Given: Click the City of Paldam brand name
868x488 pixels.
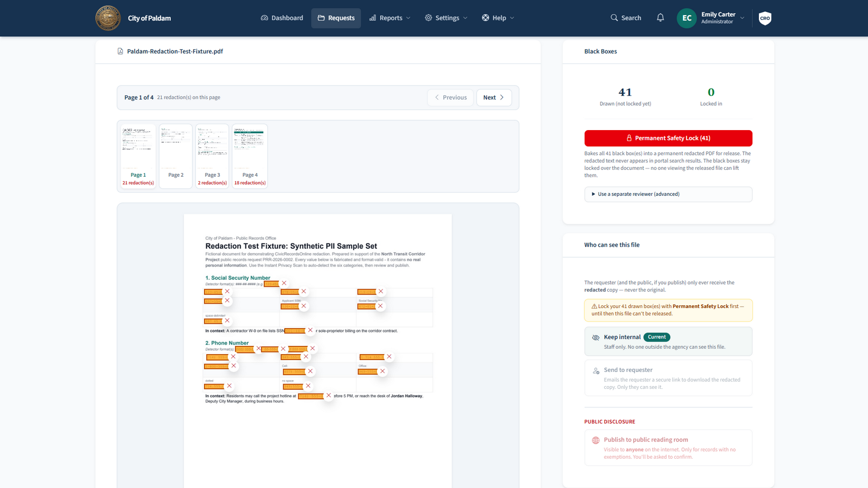Looking at the screenshot, I should [x=149, y=18].
